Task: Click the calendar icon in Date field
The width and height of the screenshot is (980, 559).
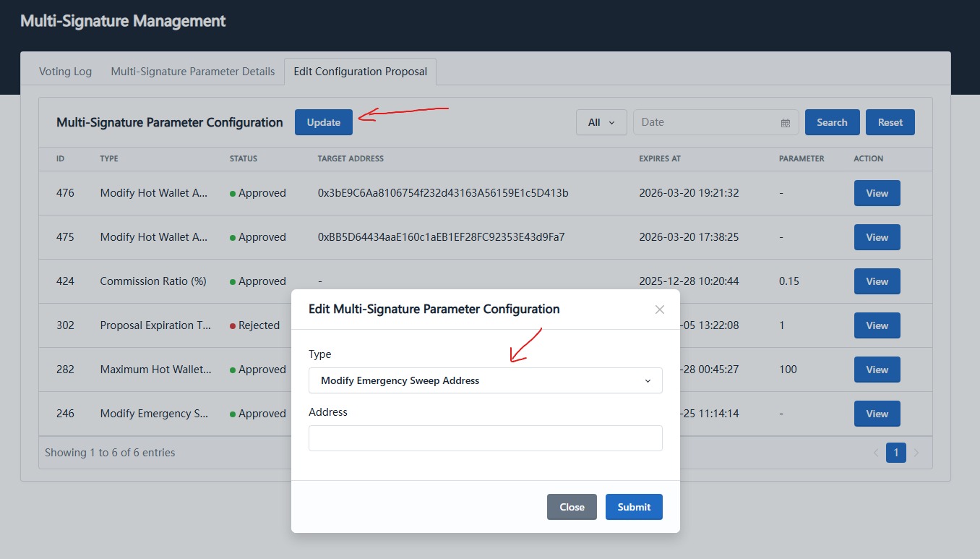Action: (x=785, y=123)
